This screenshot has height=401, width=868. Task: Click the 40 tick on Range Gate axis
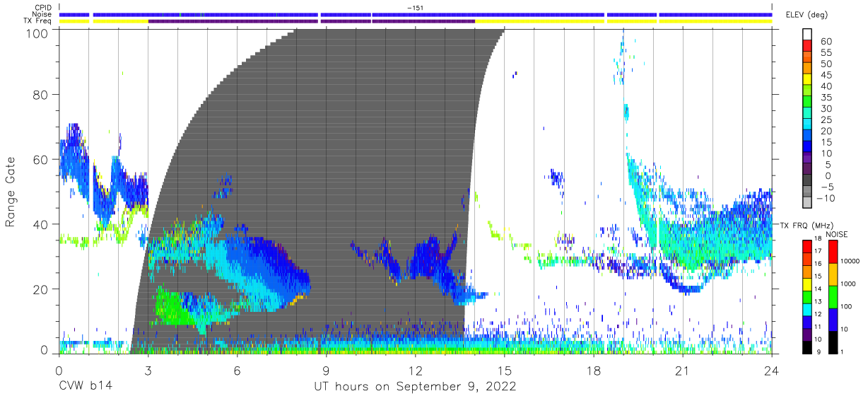40,223
